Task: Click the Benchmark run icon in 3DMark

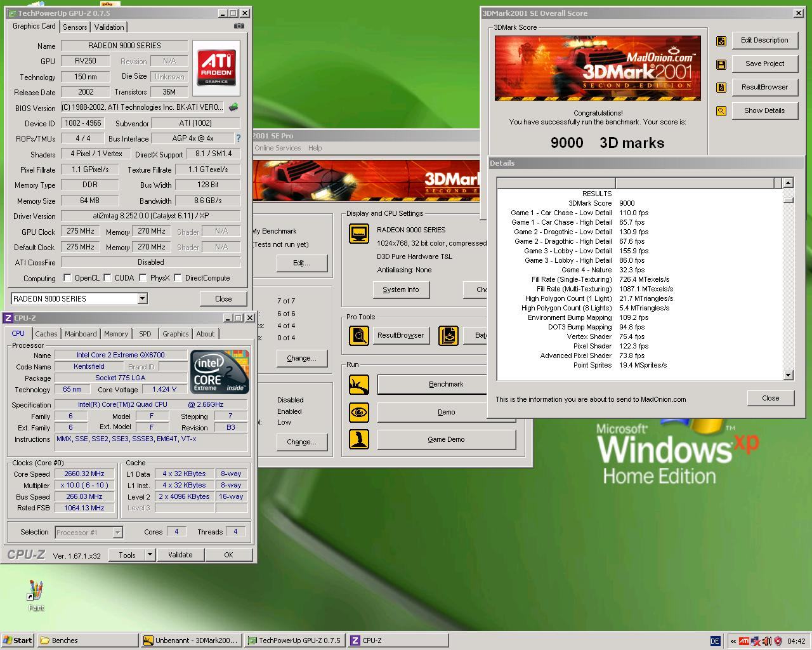Action: pos(359,384)
